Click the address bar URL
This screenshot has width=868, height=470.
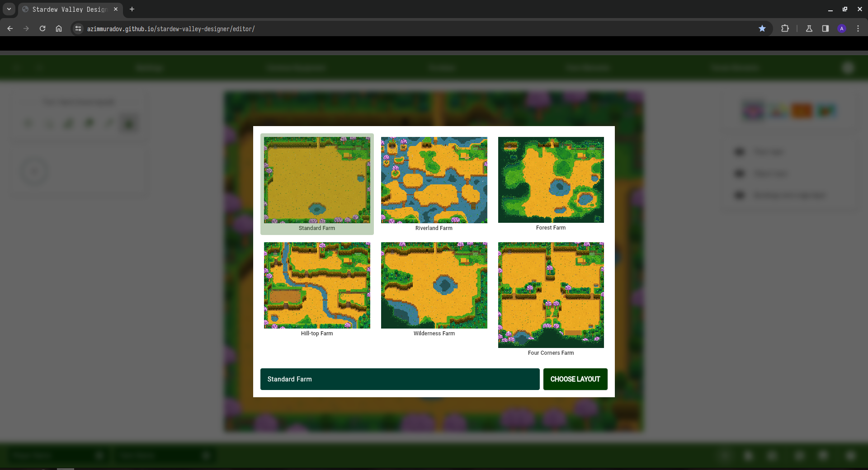tap(171, 29)
